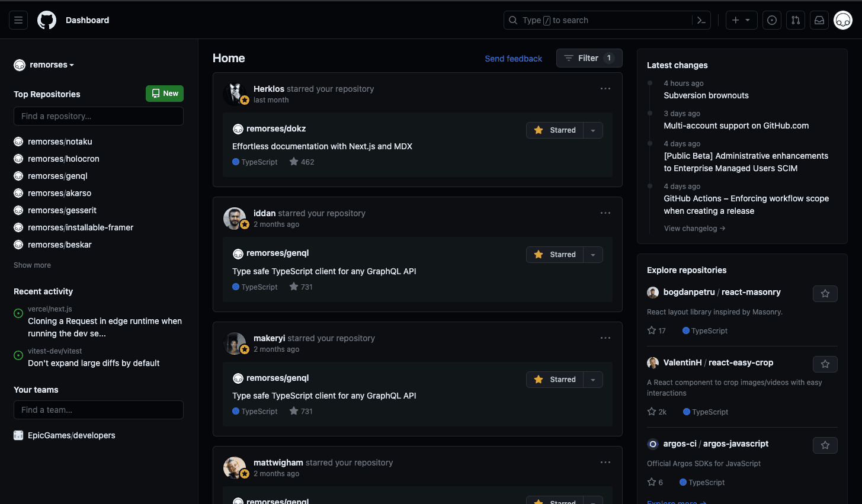Screen dimensions: 862x504
Task: Open bogdanpetru/react-masonry repository
Action: (722, 292)
